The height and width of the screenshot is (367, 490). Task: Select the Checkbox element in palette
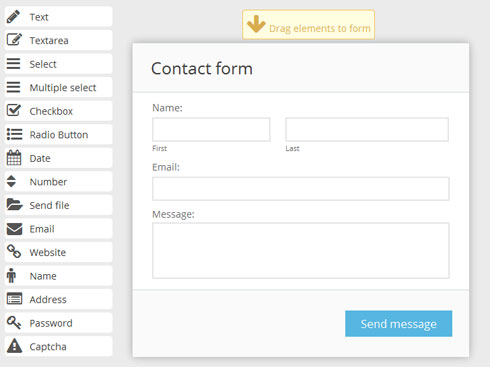click(58, 111)
